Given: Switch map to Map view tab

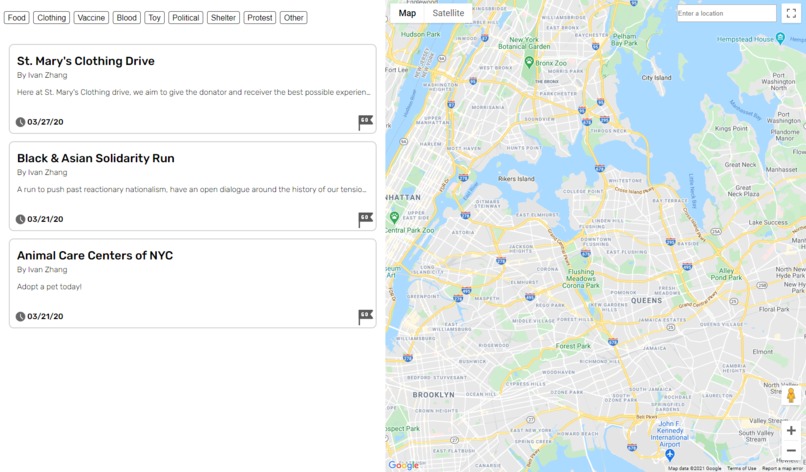Looking at the screenshot, I should click(407, 13).
